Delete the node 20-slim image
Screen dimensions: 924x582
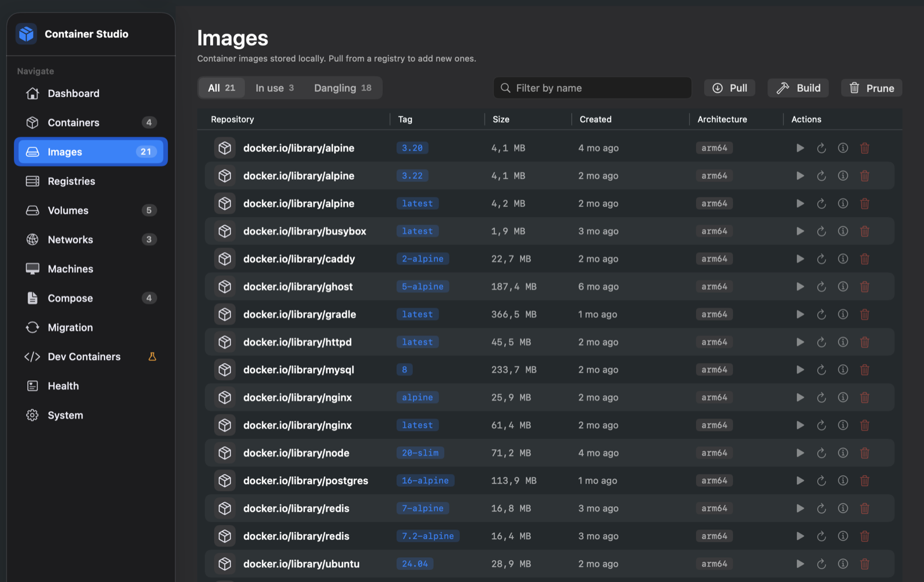(x=865, y=453)
